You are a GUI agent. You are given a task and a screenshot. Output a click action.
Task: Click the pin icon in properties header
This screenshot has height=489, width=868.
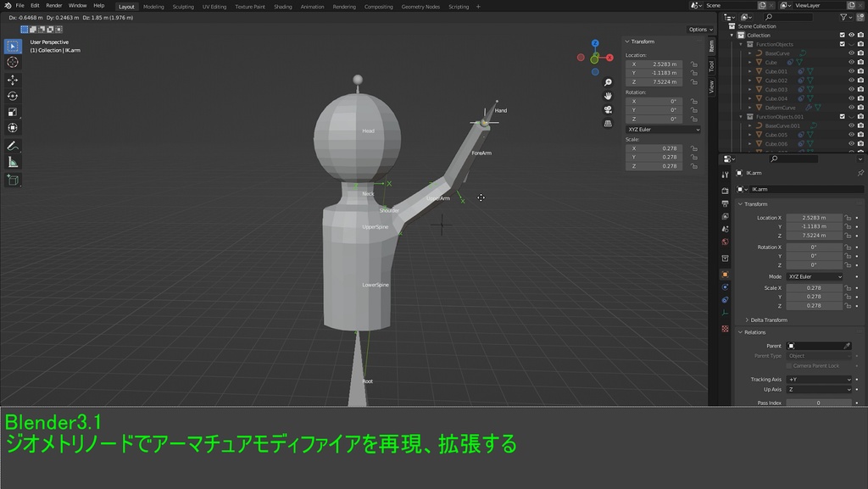860,173
